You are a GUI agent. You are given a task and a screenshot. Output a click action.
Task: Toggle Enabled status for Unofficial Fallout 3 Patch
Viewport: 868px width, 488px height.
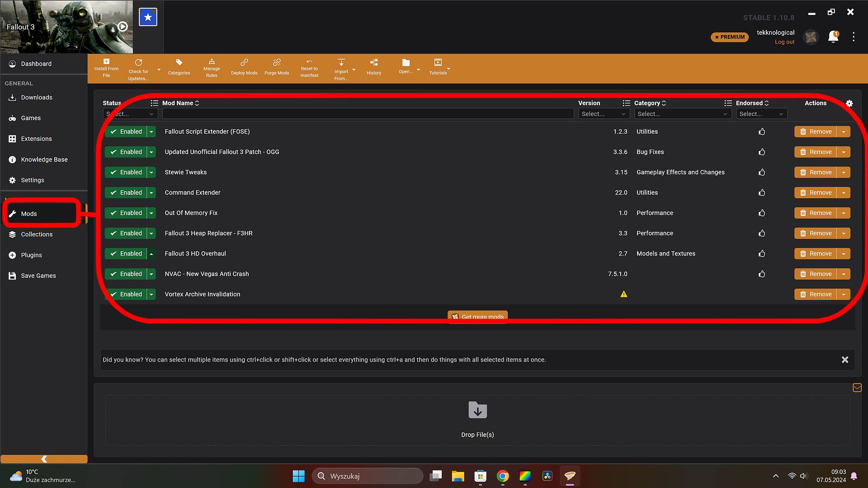click(x=126, y=152)
